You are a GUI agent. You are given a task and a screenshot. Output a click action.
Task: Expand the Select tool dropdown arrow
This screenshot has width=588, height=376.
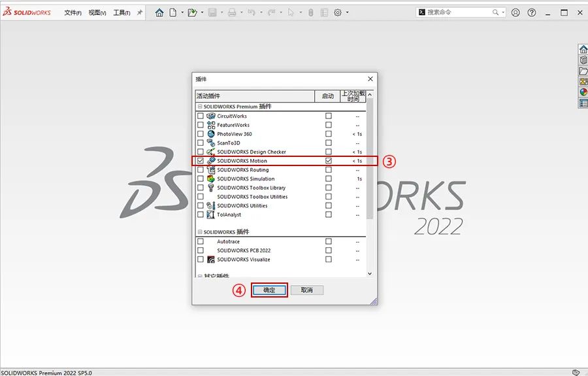click(301, 12)
